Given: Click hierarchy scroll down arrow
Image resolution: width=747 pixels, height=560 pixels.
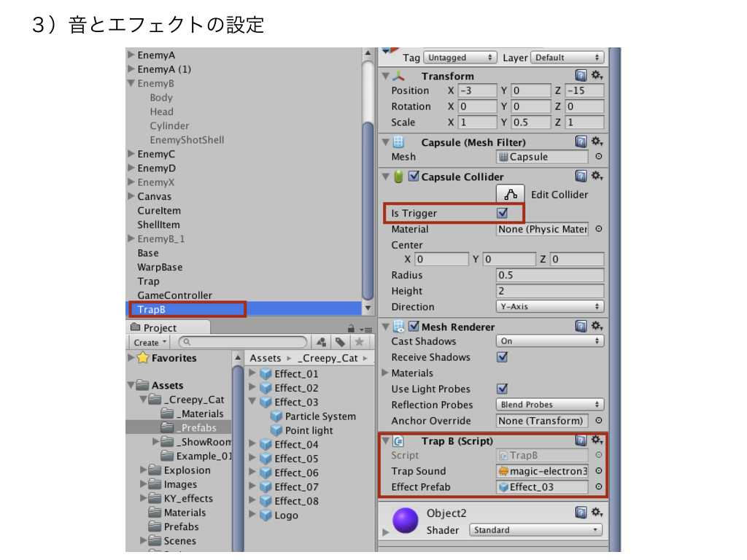Looking at the screenshot, I should click(x=368, y=308).
